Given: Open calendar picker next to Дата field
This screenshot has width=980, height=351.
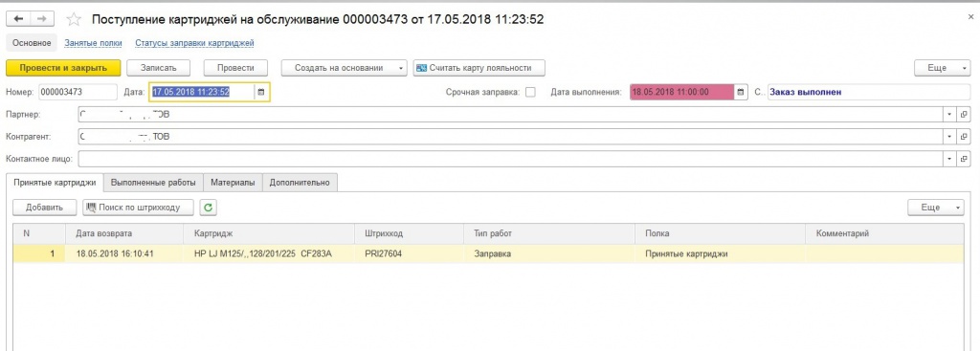Looking at the screenshot, I should [261, 92].
